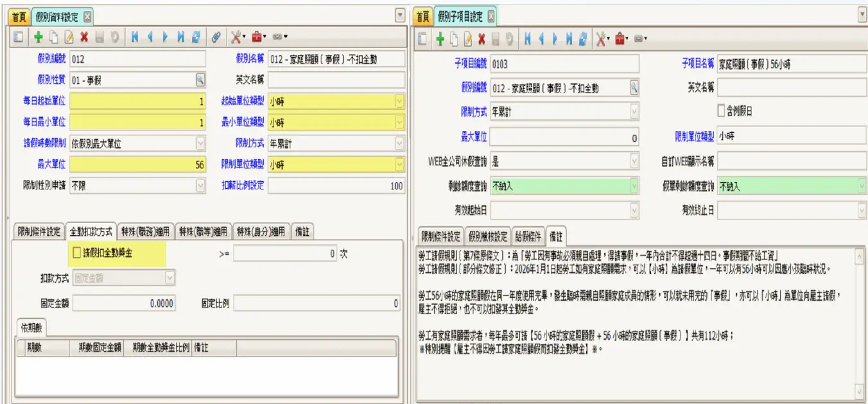868x404 pixels.
Task: Click the copy document icon in 假別子項目設定 toolbar
Action: 455,39
